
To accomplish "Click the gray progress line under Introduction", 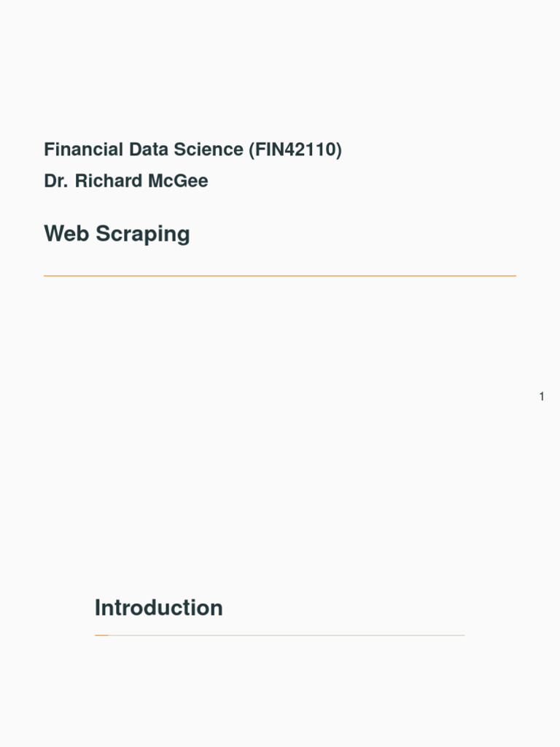I will [286, 635].
